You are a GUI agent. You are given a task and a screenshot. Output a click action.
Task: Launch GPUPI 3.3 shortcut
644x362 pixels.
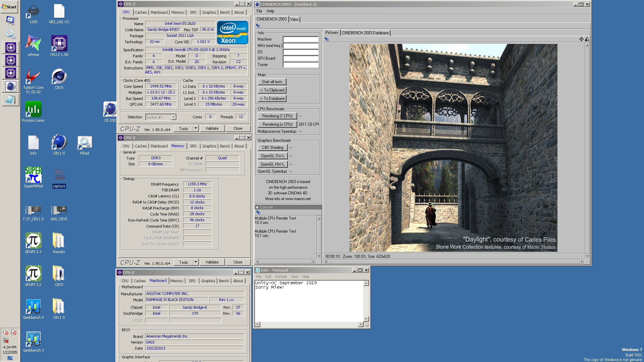point(33,243)
